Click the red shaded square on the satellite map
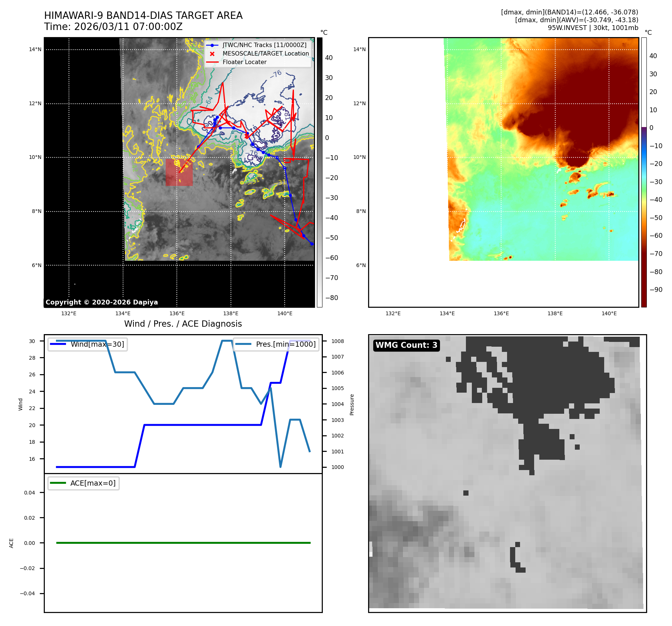 179,173
